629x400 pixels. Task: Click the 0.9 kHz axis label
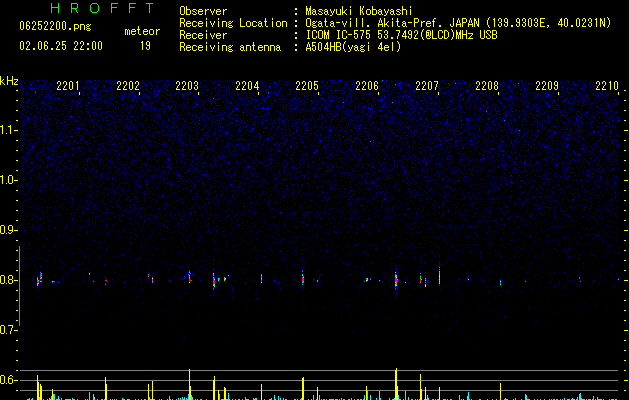[8, 230]
